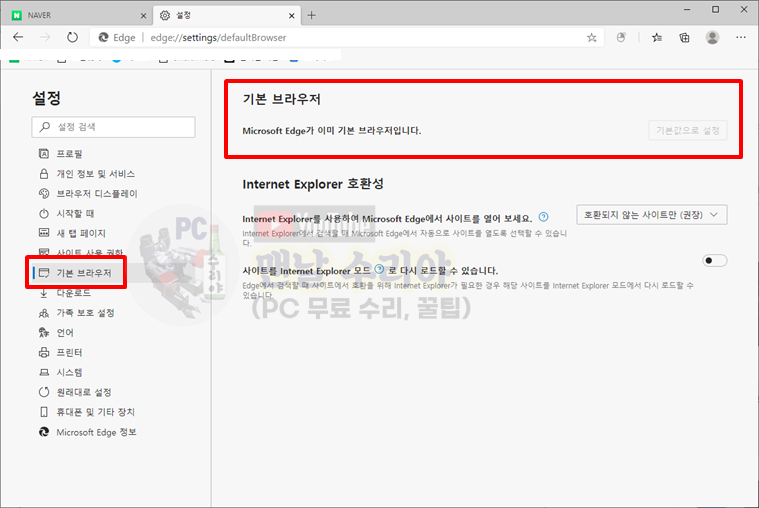The image size is (759, 508).
Task: Click the help icon beside the 'Internet Explorer를 사용하여' setting
Action: (544, 217)
